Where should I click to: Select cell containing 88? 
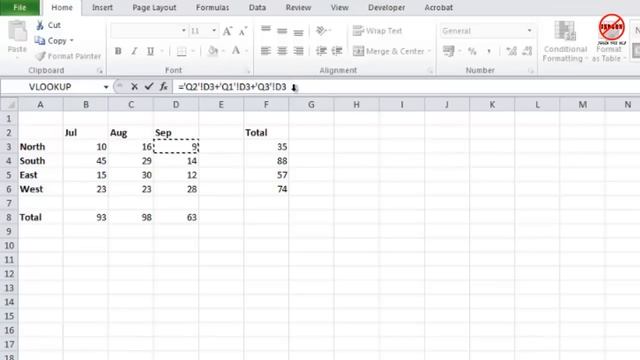[266, 161]
